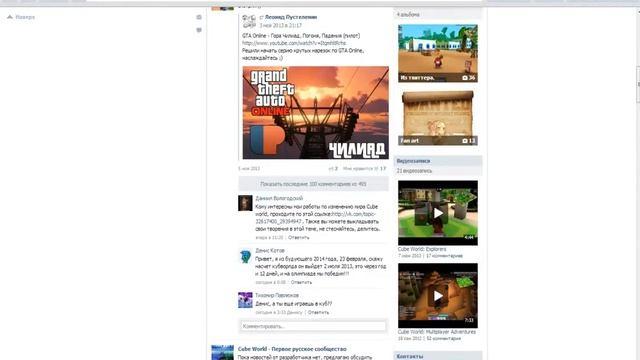Click the small icon right of Наверх

coord(199,17)
